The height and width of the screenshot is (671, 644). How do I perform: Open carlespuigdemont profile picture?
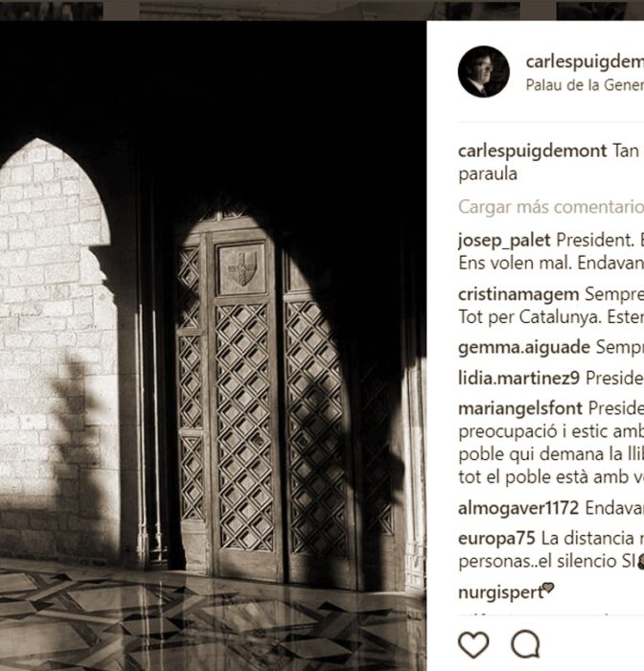point(484,72)
